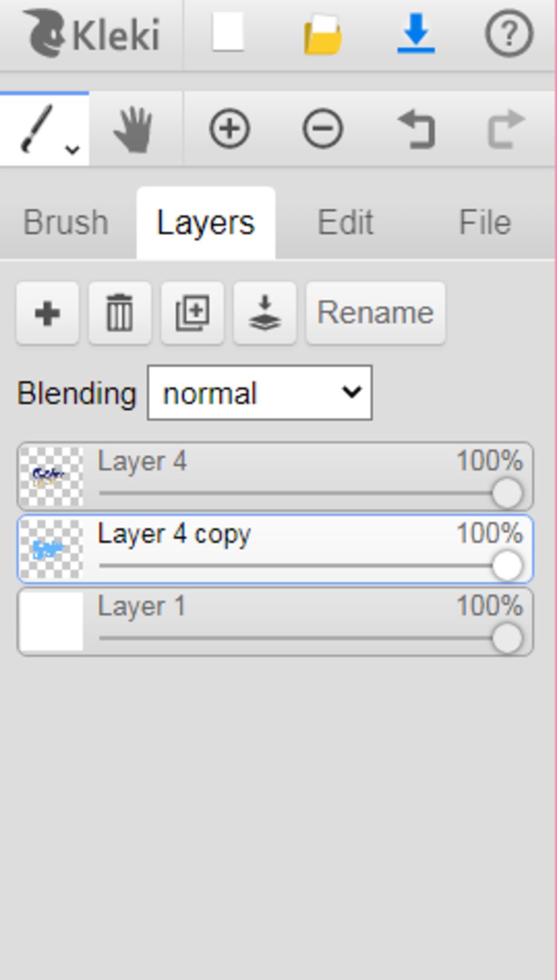Expand brush tool options chevron
Image resolution: width=557 pixels, height=980 pixels.
click(x=72, y=149)
